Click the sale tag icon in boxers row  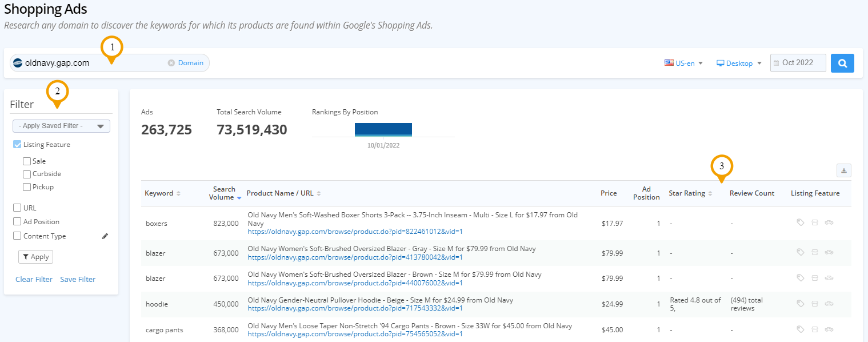pyautogui.click(x=801, y=222)
